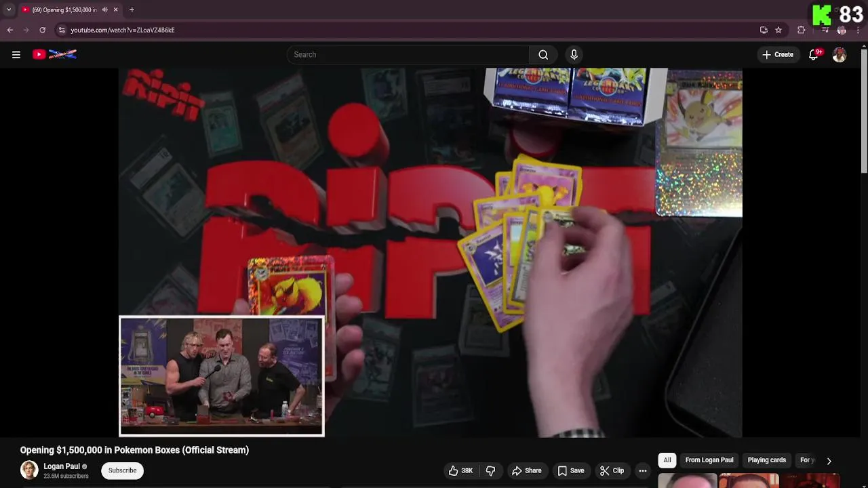The image size is (868, 488).
Task: Dislike the video
Action: pos(490,470)
